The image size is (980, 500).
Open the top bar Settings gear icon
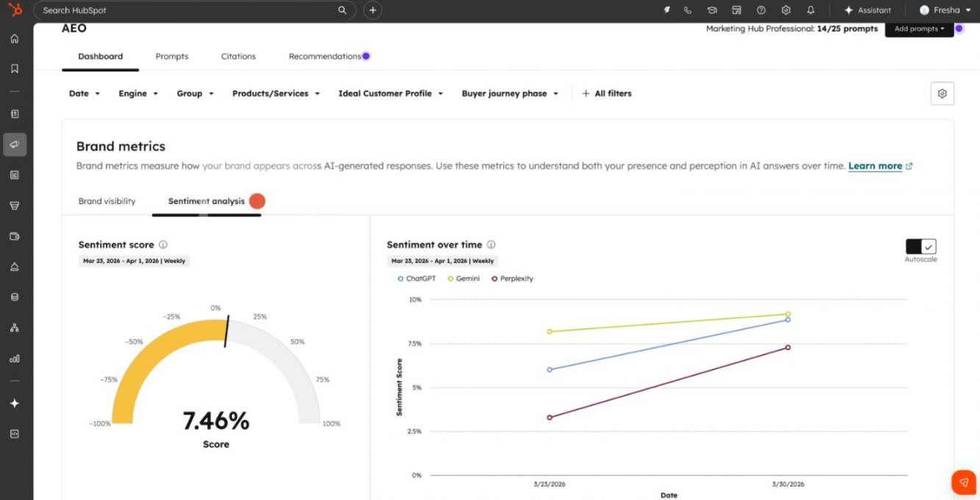[786, 10]
